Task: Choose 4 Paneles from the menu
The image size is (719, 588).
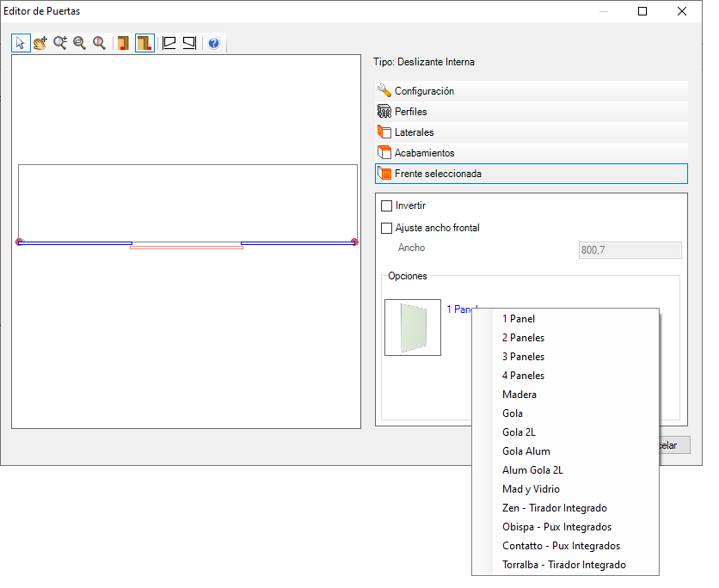Action: tap(565, 376)
